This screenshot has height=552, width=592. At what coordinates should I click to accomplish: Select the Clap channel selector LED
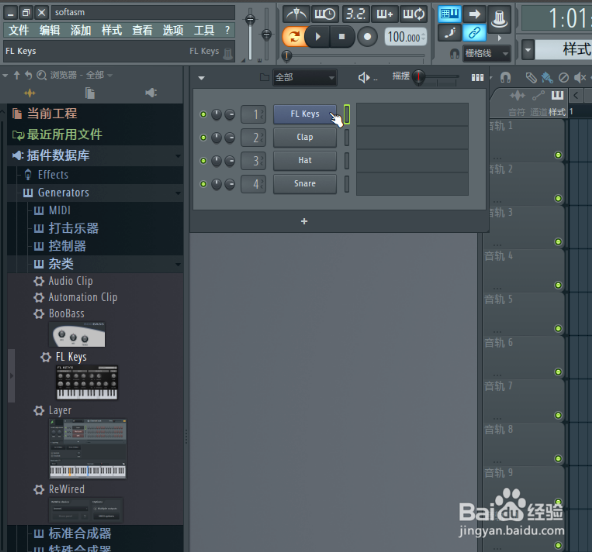[x=347, y=137]
